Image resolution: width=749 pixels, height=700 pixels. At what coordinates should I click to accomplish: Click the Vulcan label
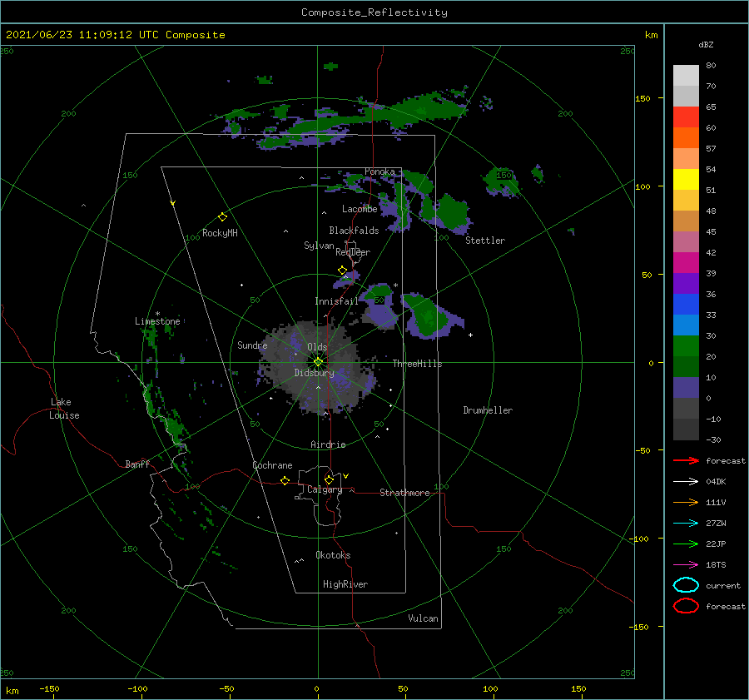click(x=423, y=618)
